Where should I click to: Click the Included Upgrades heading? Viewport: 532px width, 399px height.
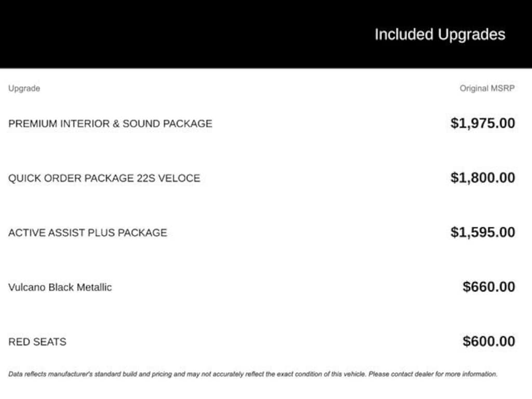pos(440,35)
